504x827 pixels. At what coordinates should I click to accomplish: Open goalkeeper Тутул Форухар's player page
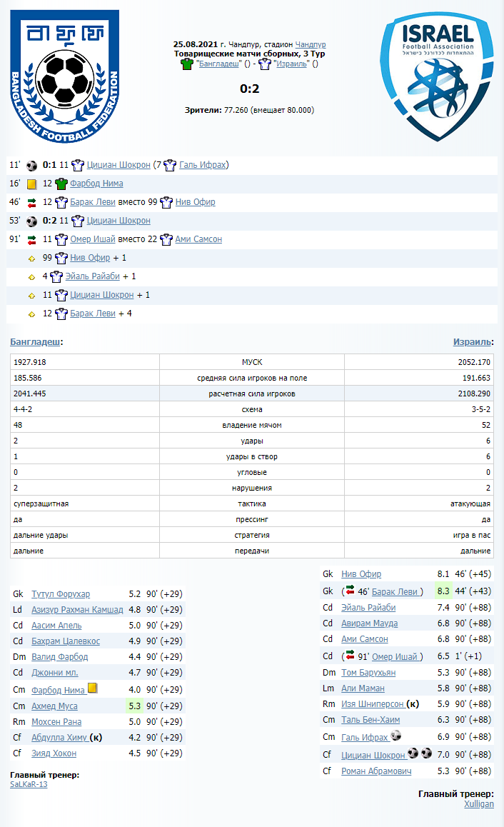(x=61, y=594)
